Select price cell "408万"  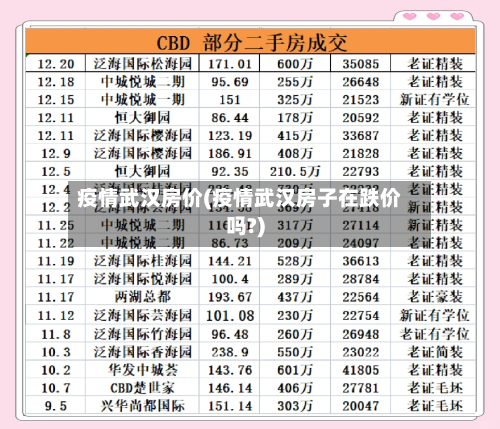coord(295,154)
